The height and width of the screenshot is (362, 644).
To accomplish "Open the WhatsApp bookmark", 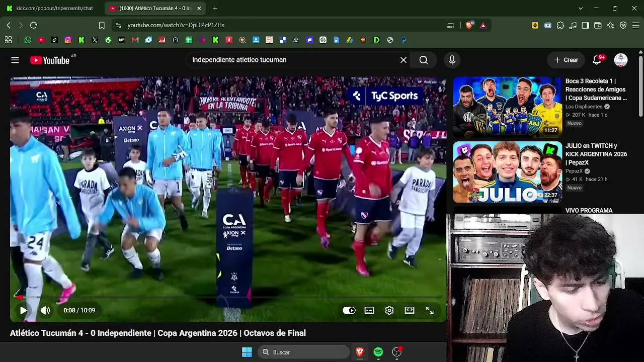I will coord(28,40).
